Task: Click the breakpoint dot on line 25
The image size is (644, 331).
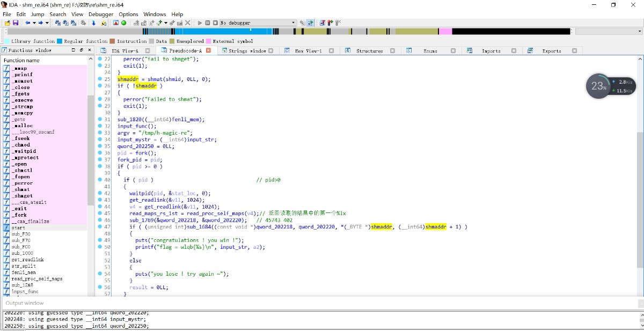Action: pyautogui.click(x=100, y=79)
